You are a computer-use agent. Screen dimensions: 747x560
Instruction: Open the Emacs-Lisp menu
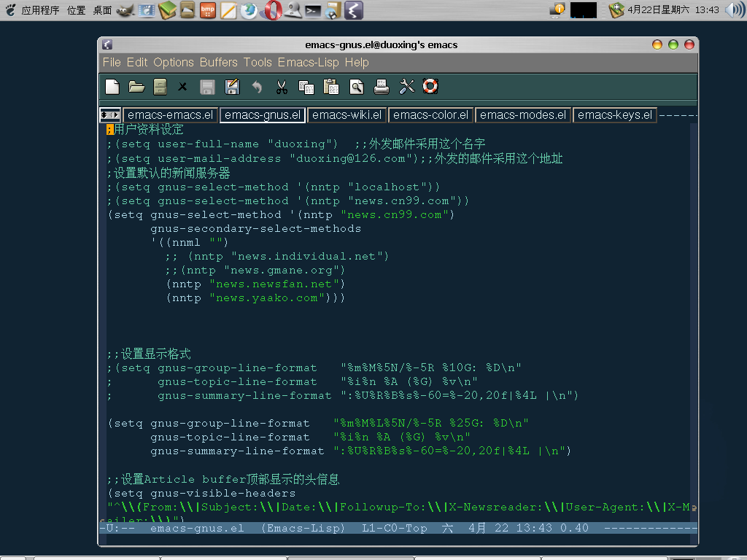click(309, 63)
